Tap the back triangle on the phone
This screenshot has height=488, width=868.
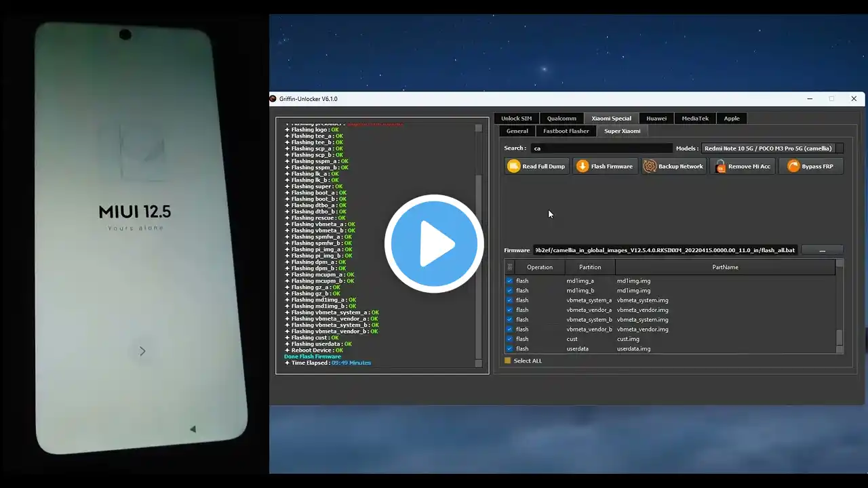193,428
